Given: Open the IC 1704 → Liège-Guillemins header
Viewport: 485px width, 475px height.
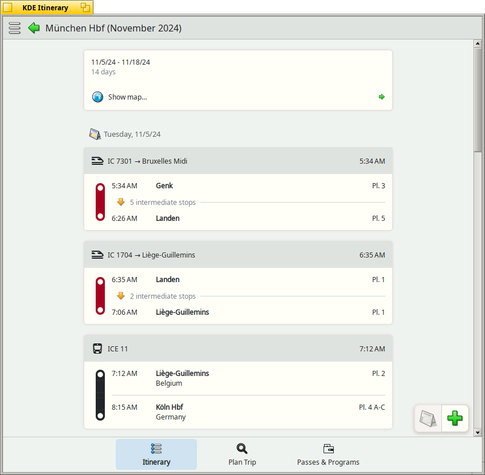Looking at the screenshot, I should 238,255.
